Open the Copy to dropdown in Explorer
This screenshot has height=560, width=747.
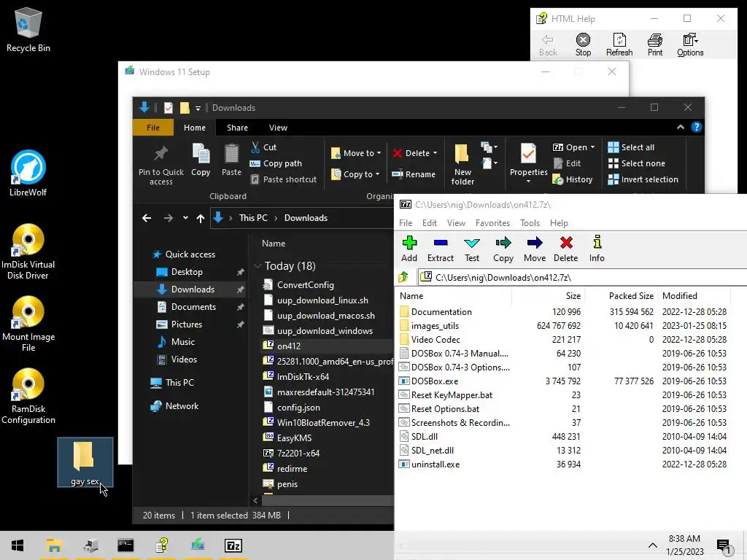[x=355, y=174]
